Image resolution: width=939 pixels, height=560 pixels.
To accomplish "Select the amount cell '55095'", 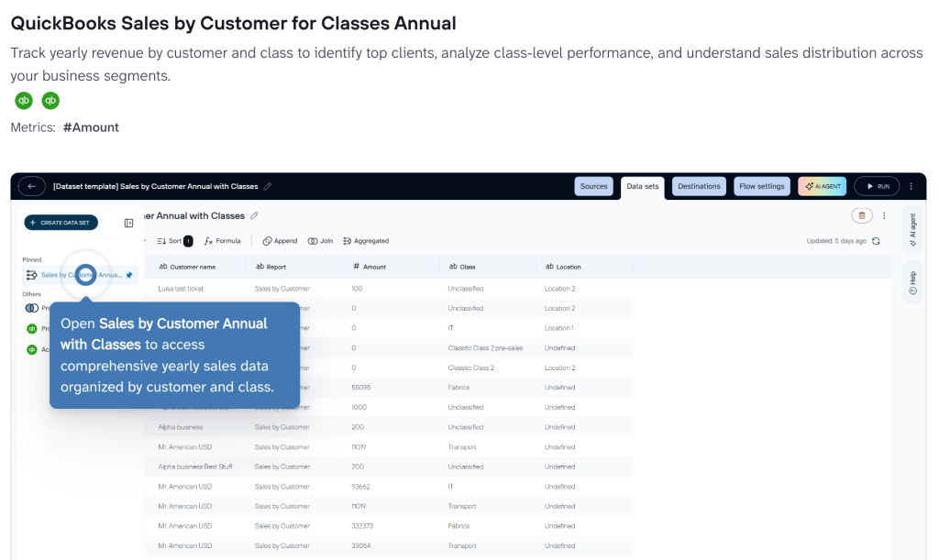I will click(361, 388).
